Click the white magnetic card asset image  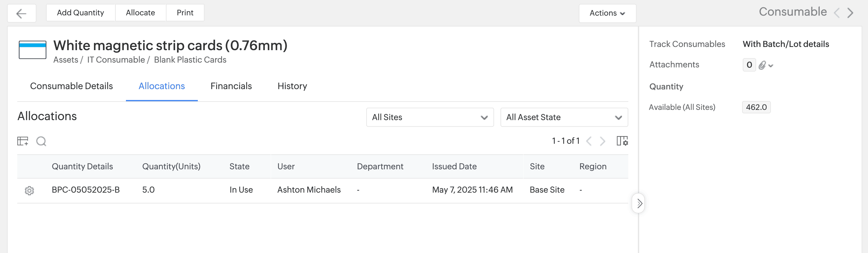(x=32, y=50)
